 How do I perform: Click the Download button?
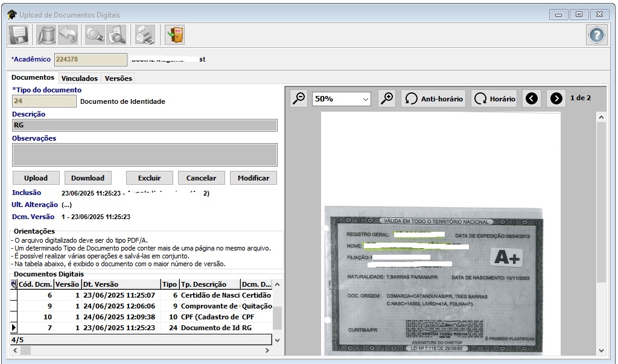tap(88, 178)
